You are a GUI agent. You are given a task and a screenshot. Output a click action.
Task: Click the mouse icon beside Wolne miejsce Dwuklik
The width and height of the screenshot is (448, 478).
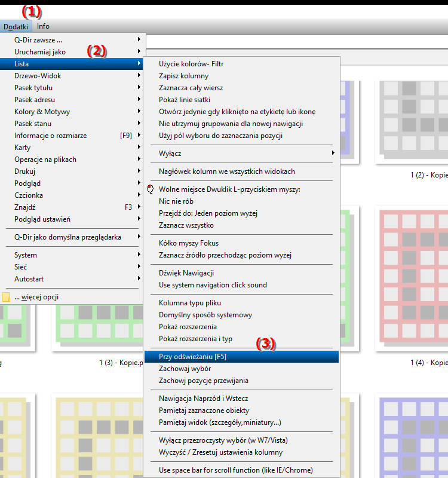pos(150,189)
